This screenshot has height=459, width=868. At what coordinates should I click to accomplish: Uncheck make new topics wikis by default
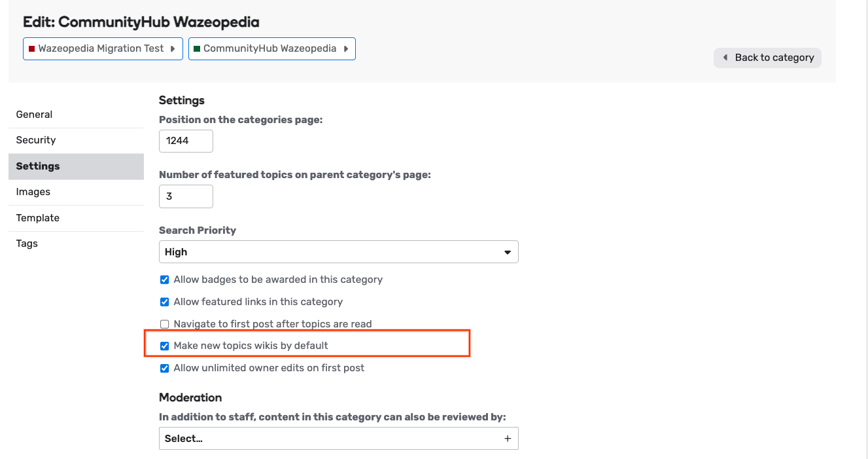click(x=165, y=346)
